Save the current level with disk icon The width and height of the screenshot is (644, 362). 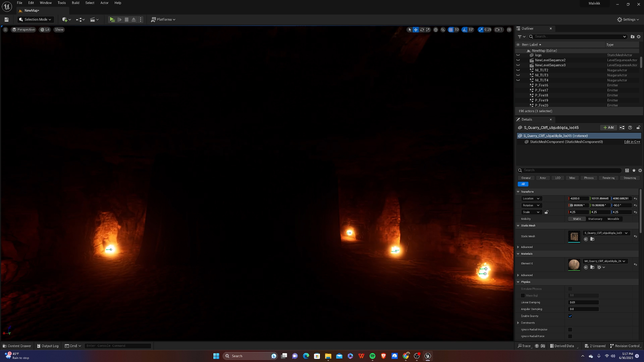[x=6, y=20]
